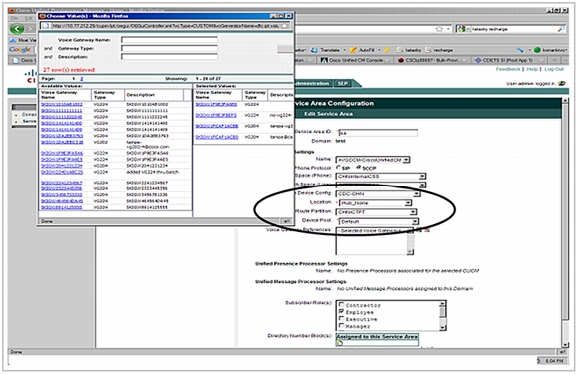Click the AutoFill pencil icon

coord(353,50)
